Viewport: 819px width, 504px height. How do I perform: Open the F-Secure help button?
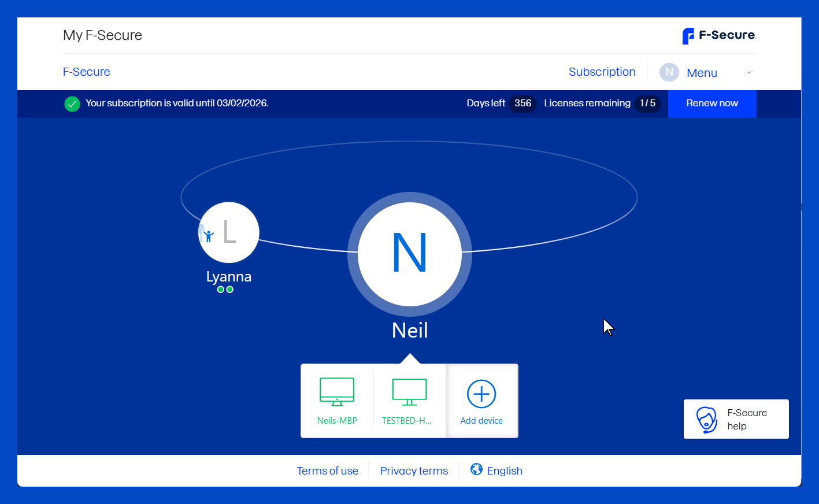[x=736, y=419]
